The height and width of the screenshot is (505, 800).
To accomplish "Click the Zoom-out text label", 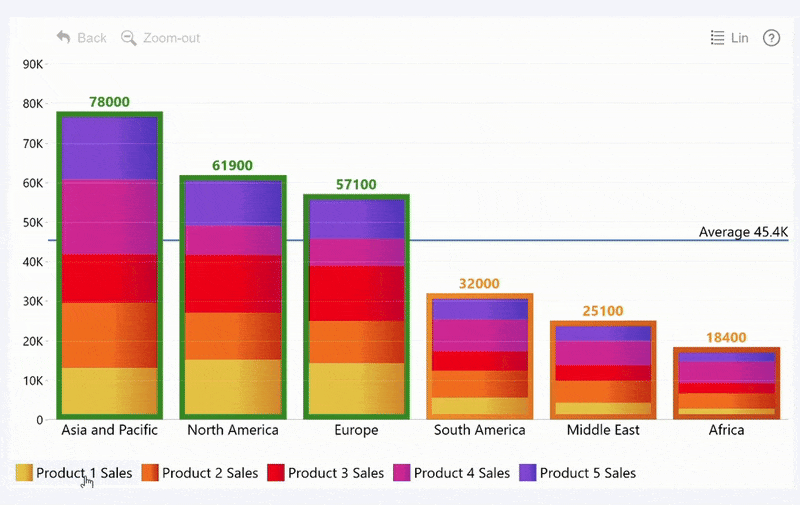I will click(x=171, y=38).
